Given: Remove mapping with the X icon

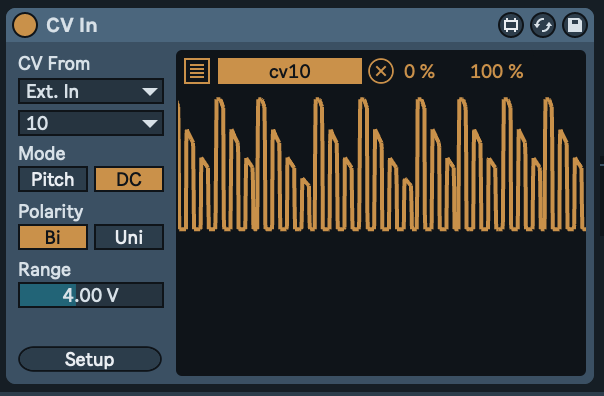Looking at the screenshot, I should coord(381,71).
